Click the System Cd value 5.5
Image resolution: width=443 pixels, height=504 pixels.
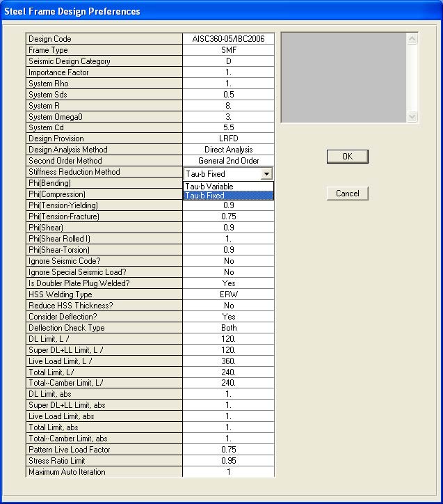(228, 127)
